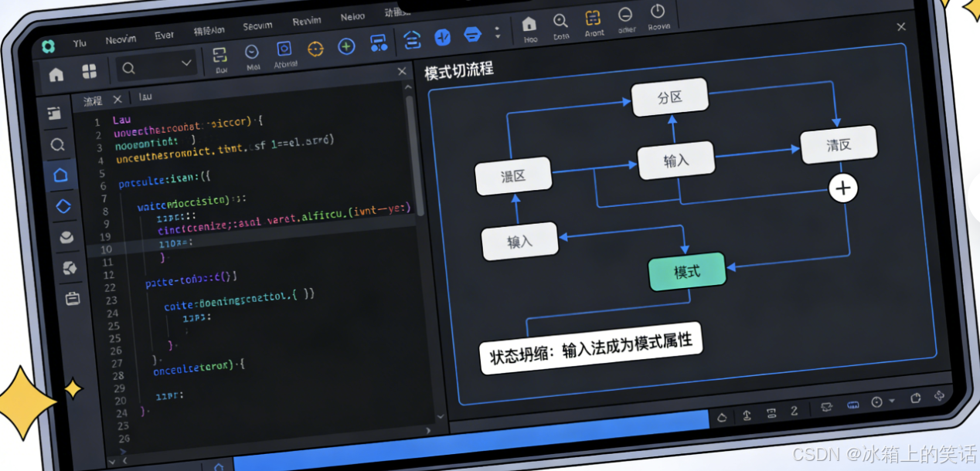Click the home icon below the logo

pos(56,74)
